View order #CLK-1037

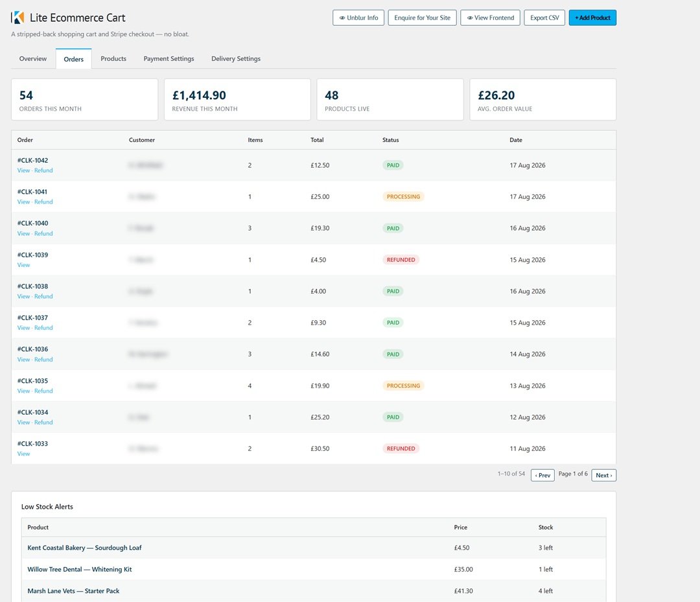24,327
